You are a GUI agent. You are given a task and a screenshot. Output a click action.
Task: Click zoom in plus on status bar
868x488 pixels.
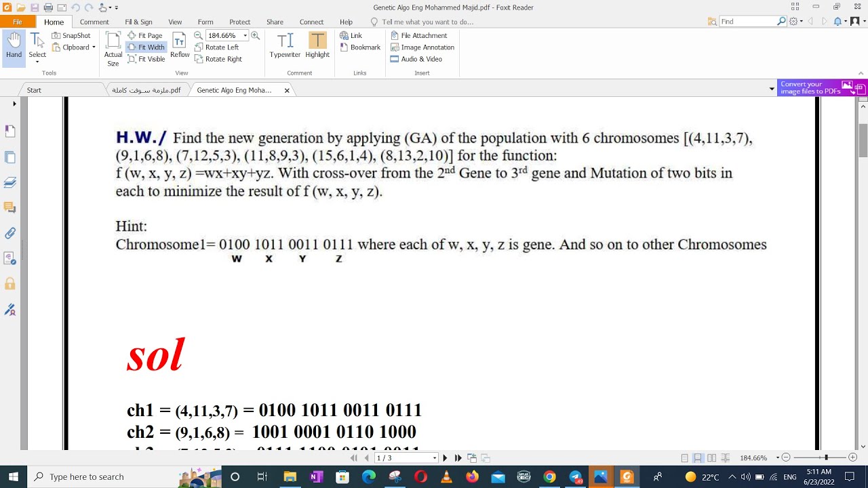[x=852, y=458]
